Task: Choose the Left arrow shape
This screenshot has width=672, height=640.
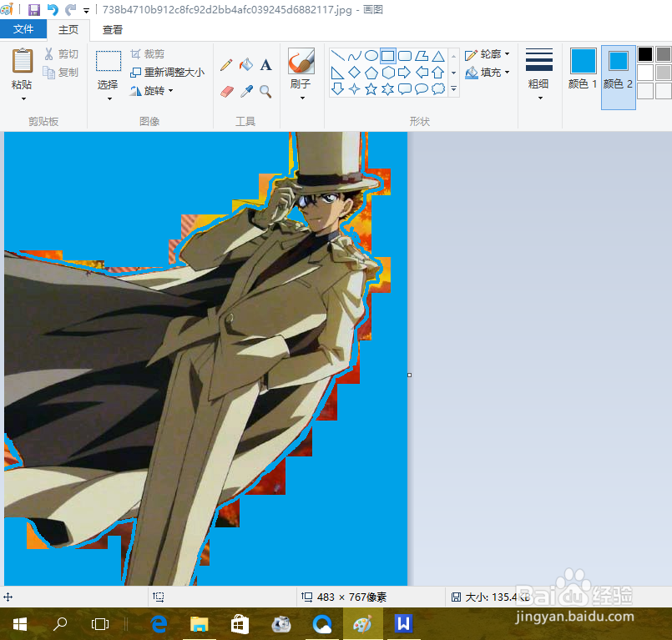Action: 422,73
